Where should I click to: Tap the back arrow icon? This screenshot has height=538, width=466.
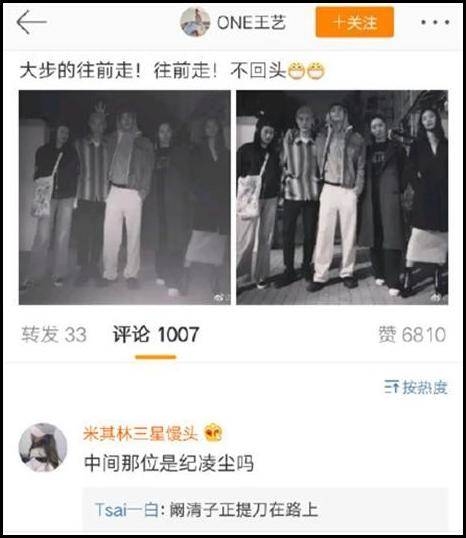[x=31, y=22]
